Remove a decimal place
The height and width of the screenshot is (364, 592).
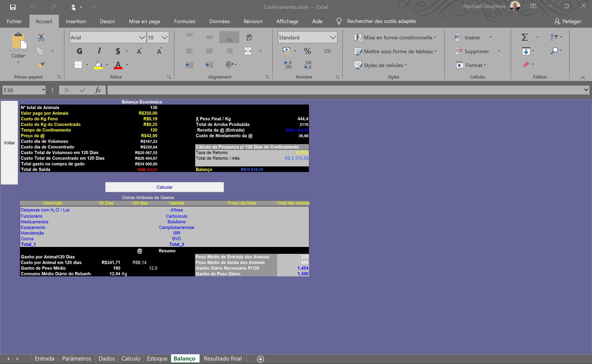(307, 65)
